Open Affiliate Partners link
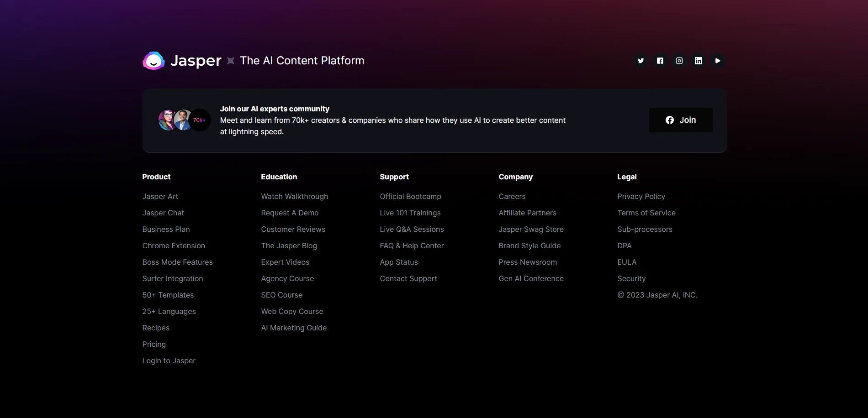The image size is (868, 418). pos(528,213)
